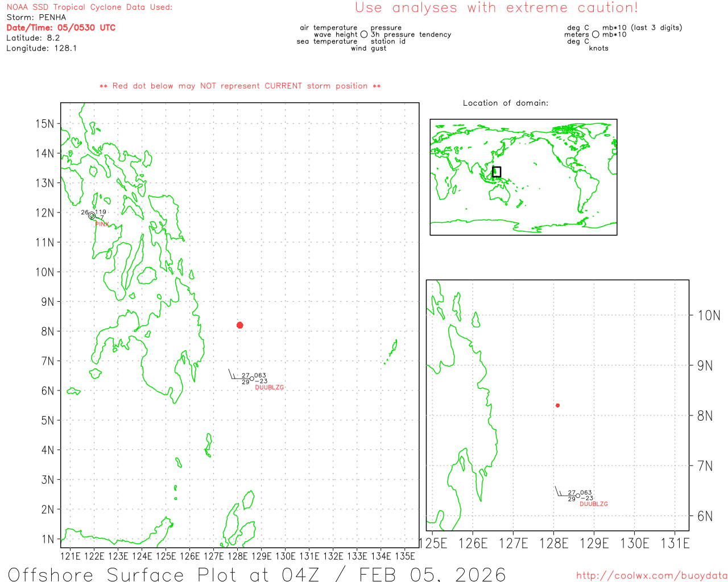Click 'Use analyses with extreme caution!' heading
The image size is (728, 582).
click(496, 8)
